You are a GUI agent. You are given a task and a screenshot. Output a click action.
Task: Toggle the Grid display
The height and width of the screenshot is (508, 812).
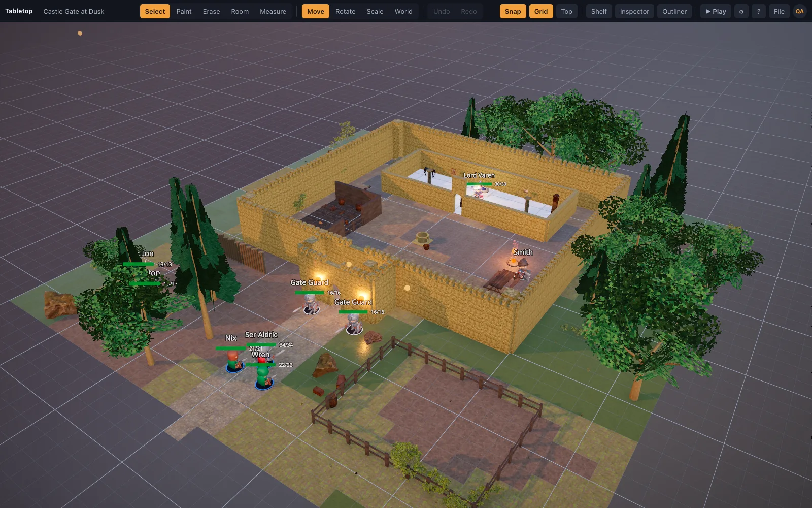point(541,11)
